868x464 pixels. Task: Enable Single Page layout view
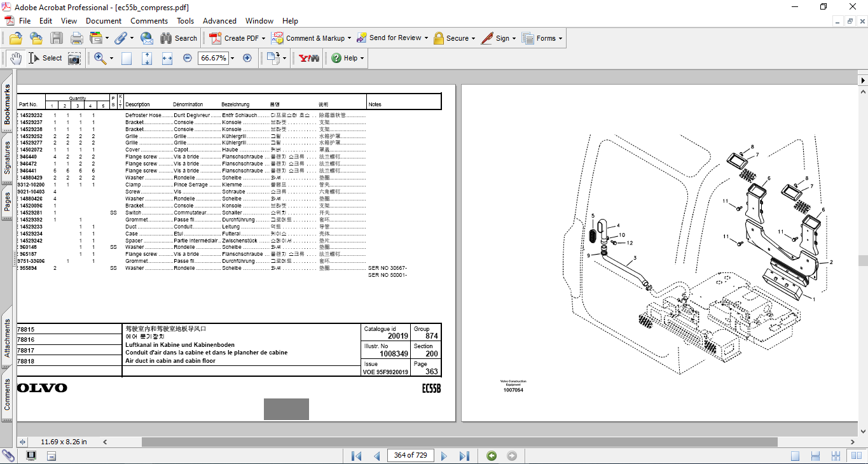pos(796,456)
